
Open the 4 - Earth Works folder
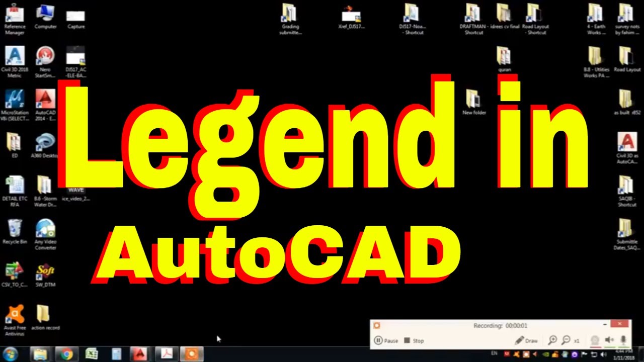(x=596, y=20)
